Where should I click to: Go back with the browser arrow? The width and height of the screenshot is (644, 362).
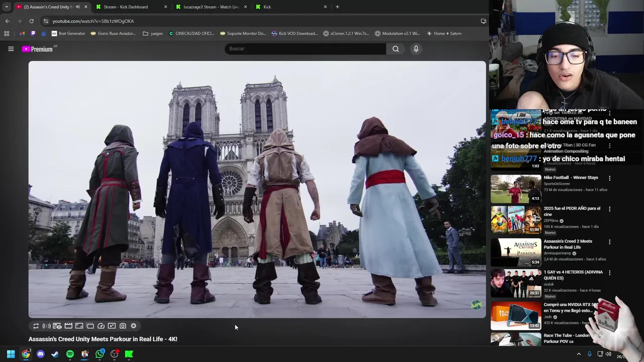(7, 21)
